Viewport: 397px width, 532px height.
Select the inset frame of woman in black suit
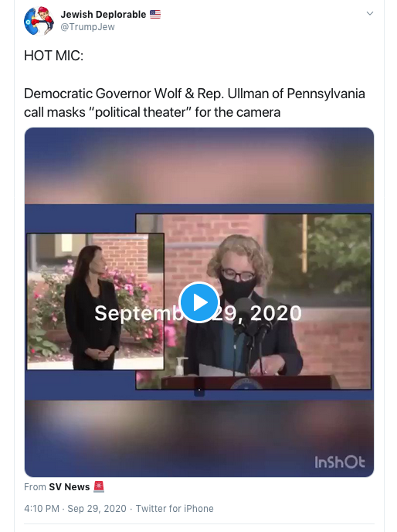pyautogui.click(x=96, y=302)
